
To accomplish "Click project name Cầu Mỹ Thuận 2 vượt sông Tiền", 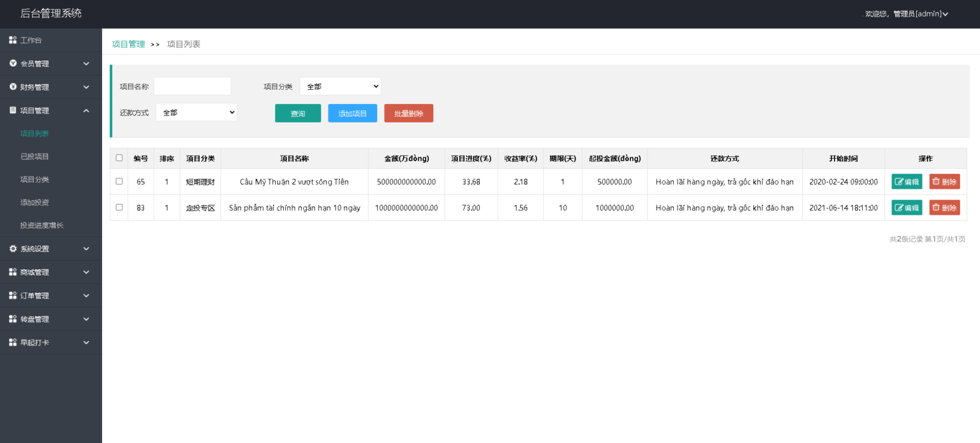I will (294, 182).
